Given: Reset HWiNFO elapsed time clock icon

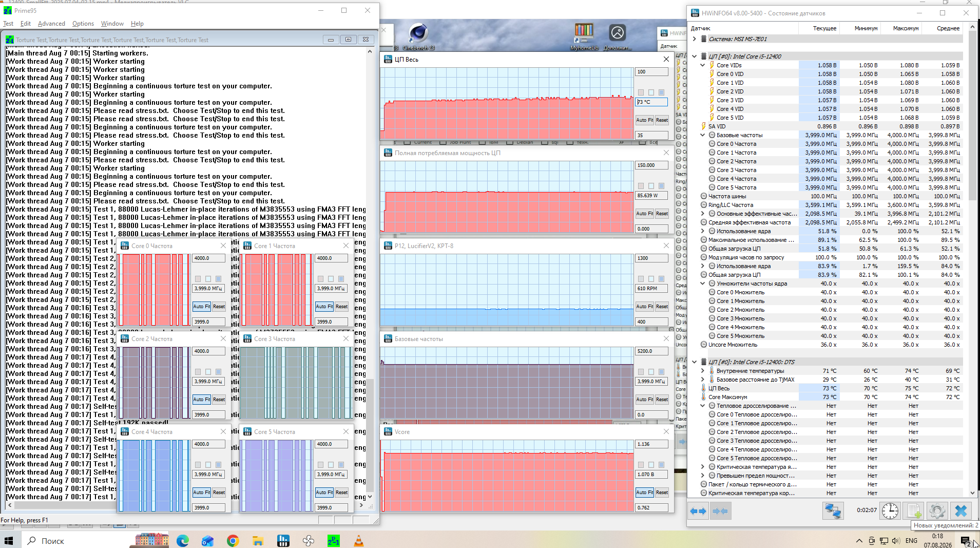Looking at the screenshot, I should (890, 511).
